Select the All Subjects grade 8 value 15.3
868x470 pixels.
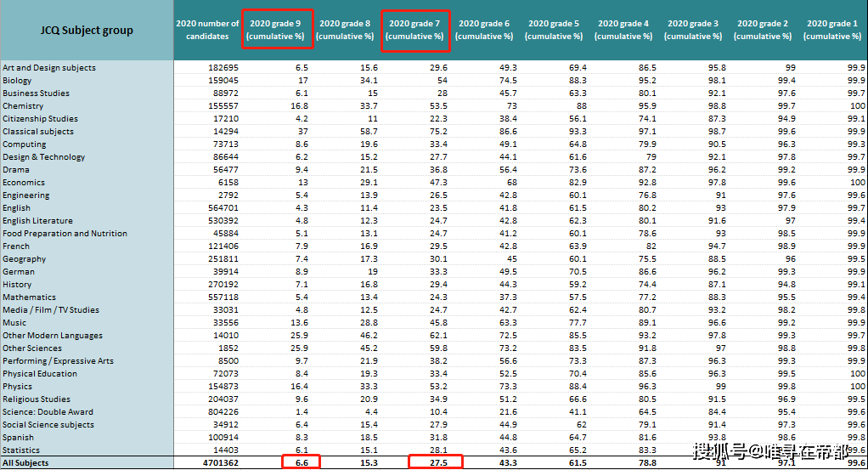coord(369,463)
